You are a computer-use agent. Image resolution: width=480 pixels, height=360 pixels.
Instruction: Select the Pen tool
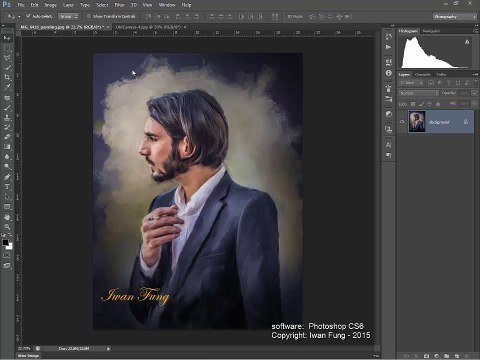(x=7, y=177)
